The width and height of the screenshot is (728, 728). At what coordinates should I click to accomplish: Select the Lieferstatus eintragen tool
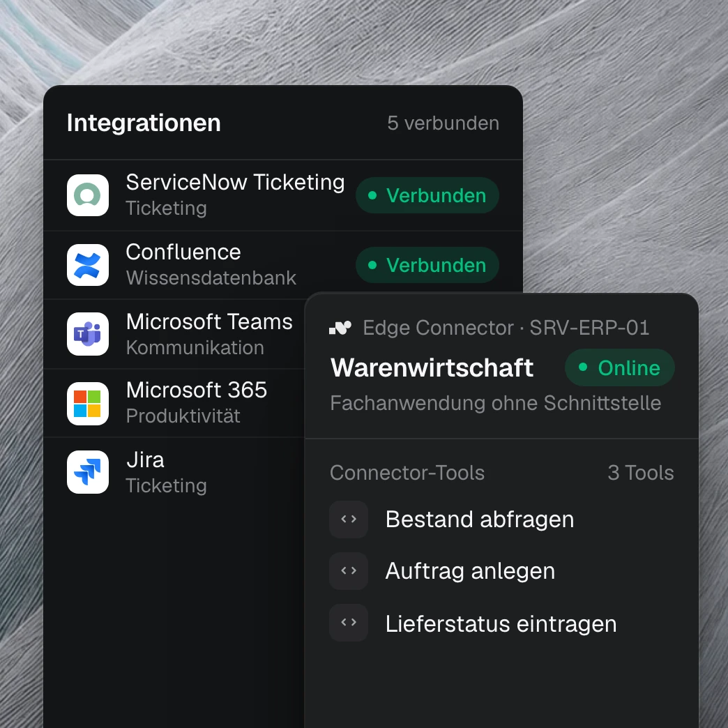[501, 623]
